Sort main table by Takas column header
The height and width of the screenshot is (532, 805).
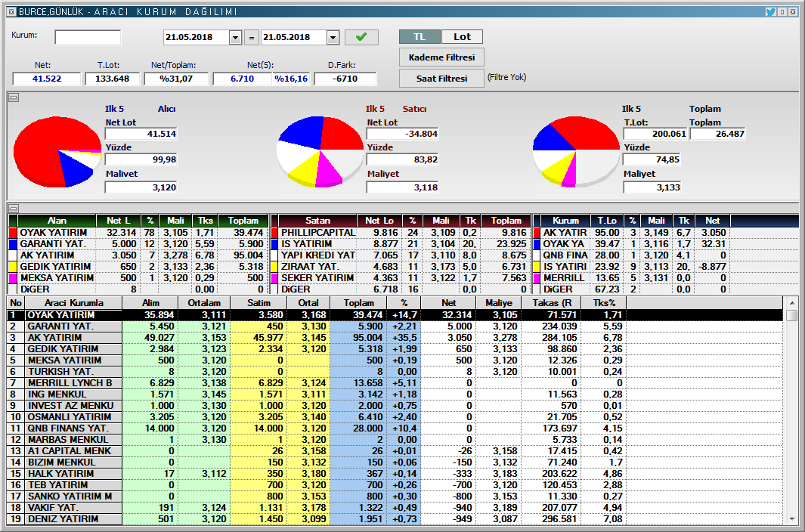coord(552,303)
